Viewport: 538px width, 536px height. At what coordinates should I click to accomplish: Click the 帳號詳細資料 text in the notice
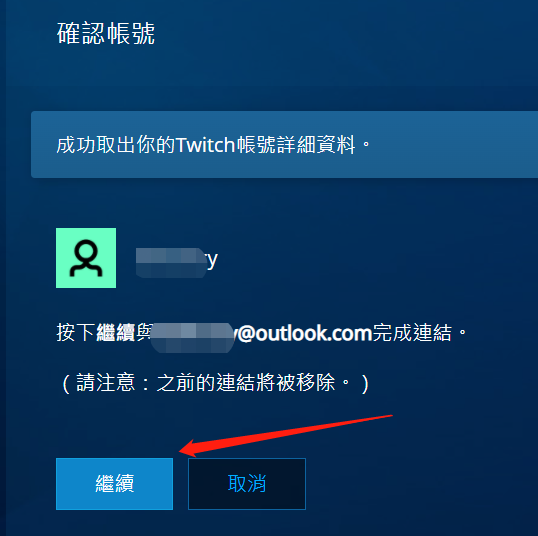click(x=296, y=144)
